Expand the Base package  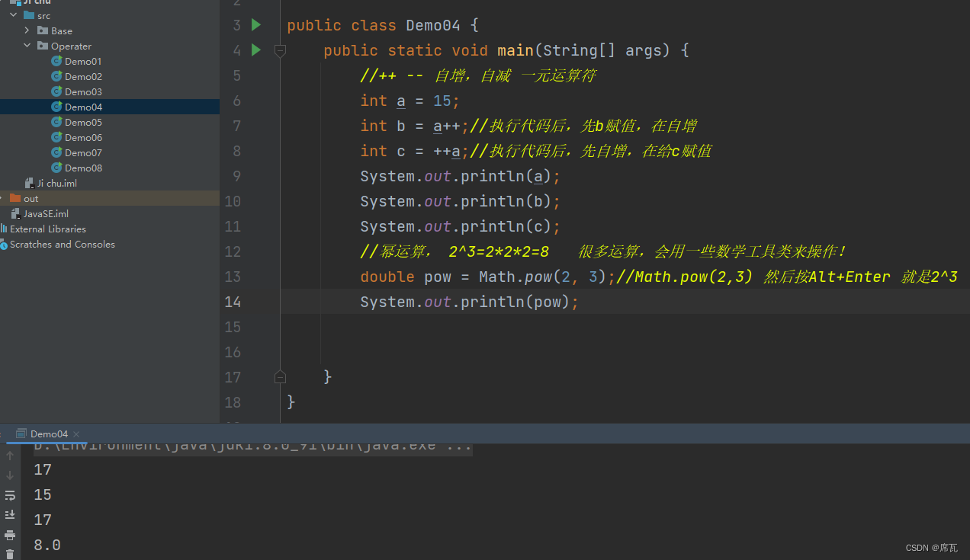[27, 30]
